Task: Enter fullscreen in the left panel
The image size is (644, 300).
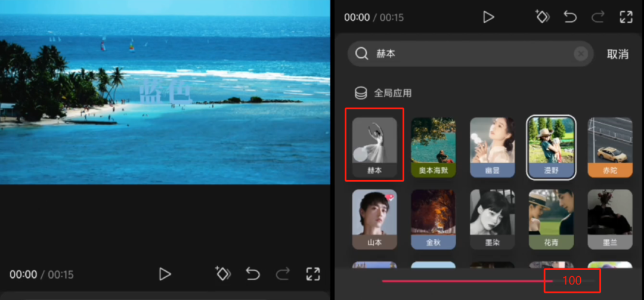Action: (x=313, y=274)
